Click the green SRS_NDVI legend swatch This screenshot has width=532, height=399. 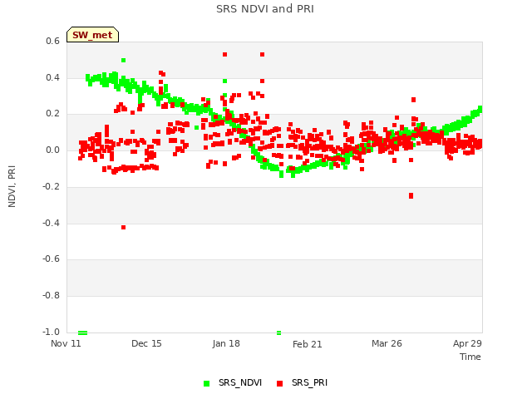click(x=207, y=384)
